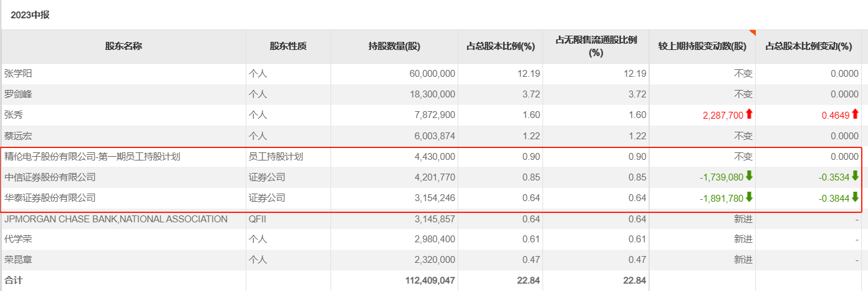This screenshot has width=868, height=291.
Task: Open 中信证券股份有限公司 shareholder entry
Action: tap(50, 177)
